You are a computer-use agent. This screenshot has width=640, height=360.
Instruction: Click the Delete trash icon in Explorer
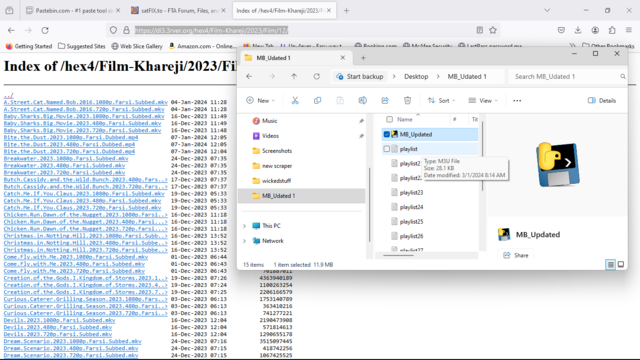[x=407, y=100]
